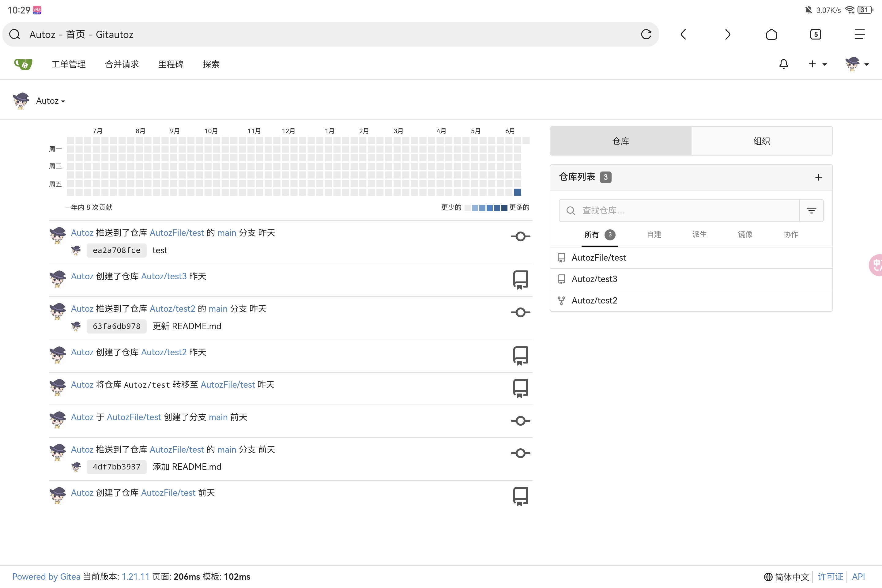882x588 pixels.
Task: Click commit ea2a708fce in the feed
Action: tap(116, 250)
